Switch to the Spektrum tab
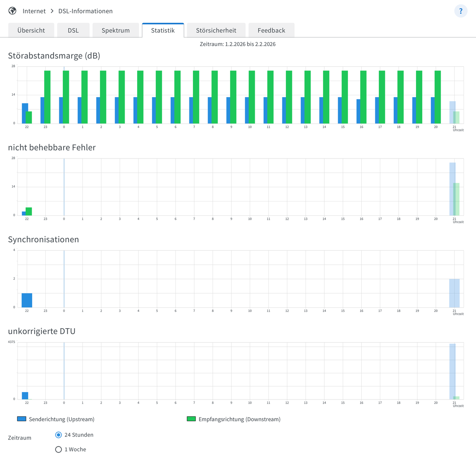Screen dimensions: 476x465 [115, 30]
